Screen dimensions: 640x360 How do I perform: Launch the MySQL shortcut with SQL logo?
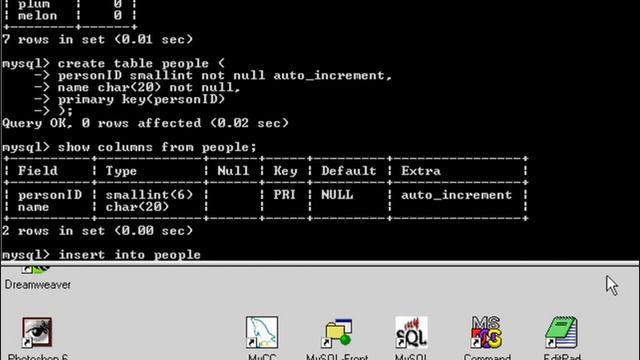411,332
